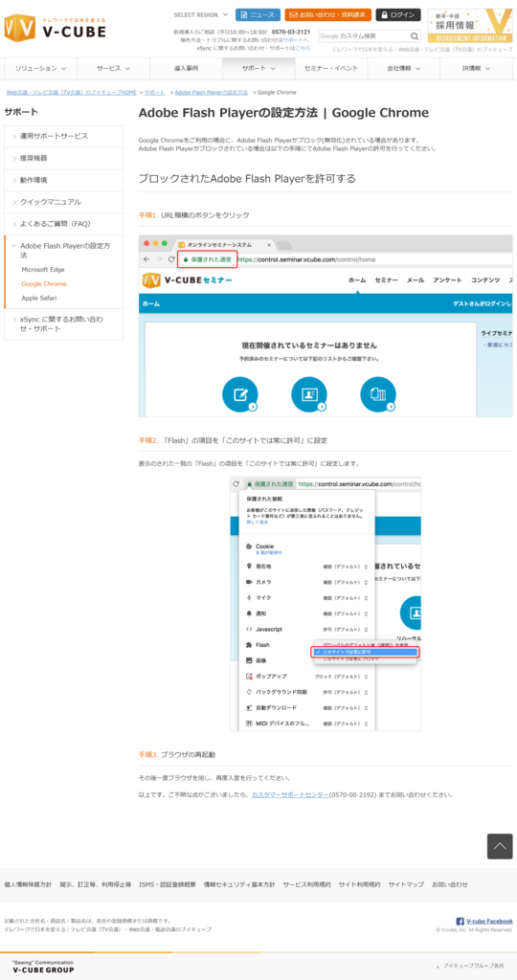
Task: Follow the サポートへ link in header
Action: point(295,39)
